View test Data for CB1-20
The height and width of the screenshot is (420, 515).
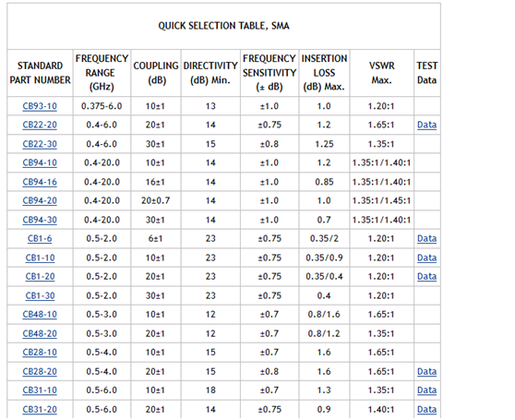click(x=426, y=277)
